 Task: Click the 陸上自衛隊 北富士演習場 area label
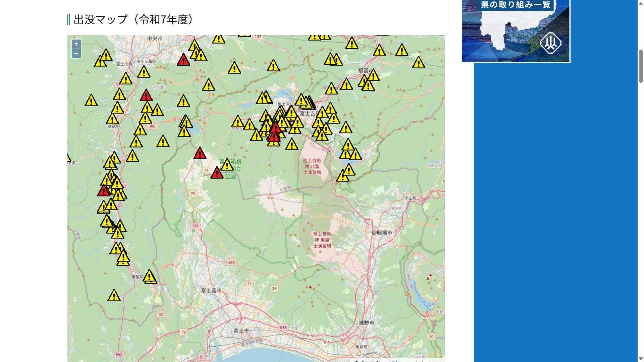tap(312, 167)
